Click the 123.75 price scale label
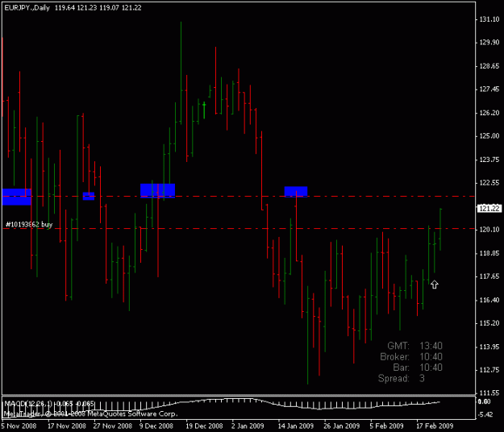The width and height of the screenshot is (504, 432). coord(489,160)
